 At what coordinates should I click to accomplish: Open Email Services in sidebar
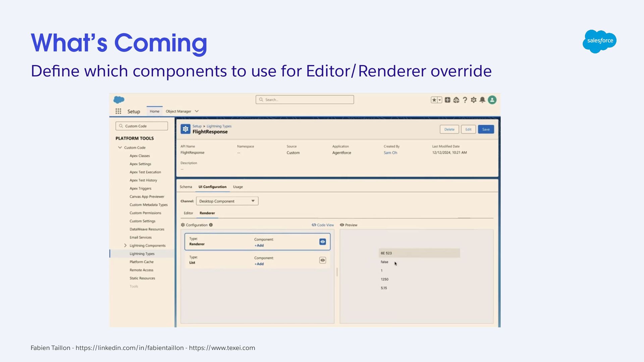[x=141, y=237]
